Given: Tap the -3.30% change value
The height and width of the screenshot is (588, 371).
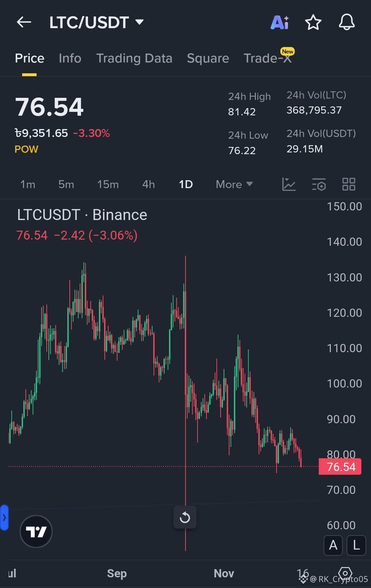Looking at the screenshot, I should pyautogui.click(x=91, y=133).
